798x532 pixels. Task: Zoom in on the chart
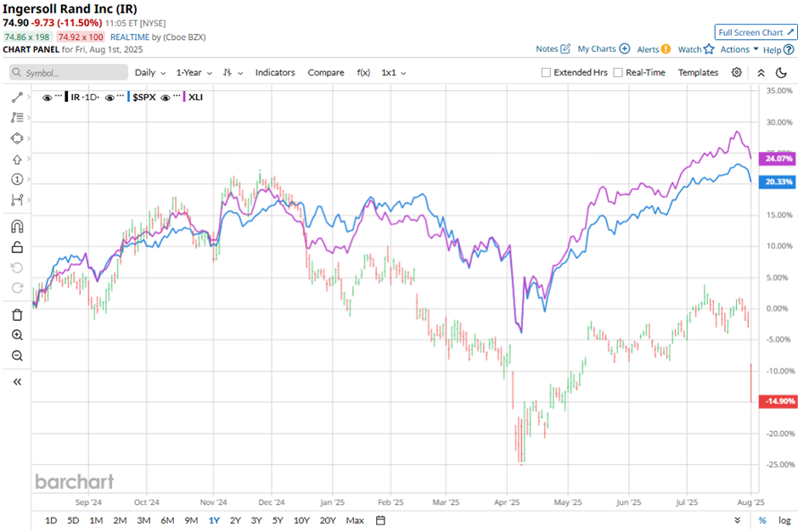pos(17,335)
